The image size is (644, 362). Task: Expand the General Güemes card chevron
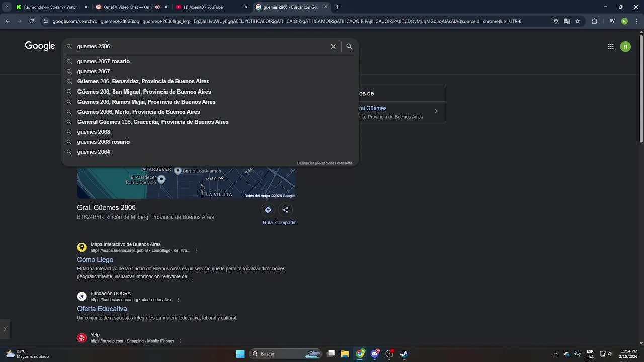pyautogui.click(x=436, y=111)
